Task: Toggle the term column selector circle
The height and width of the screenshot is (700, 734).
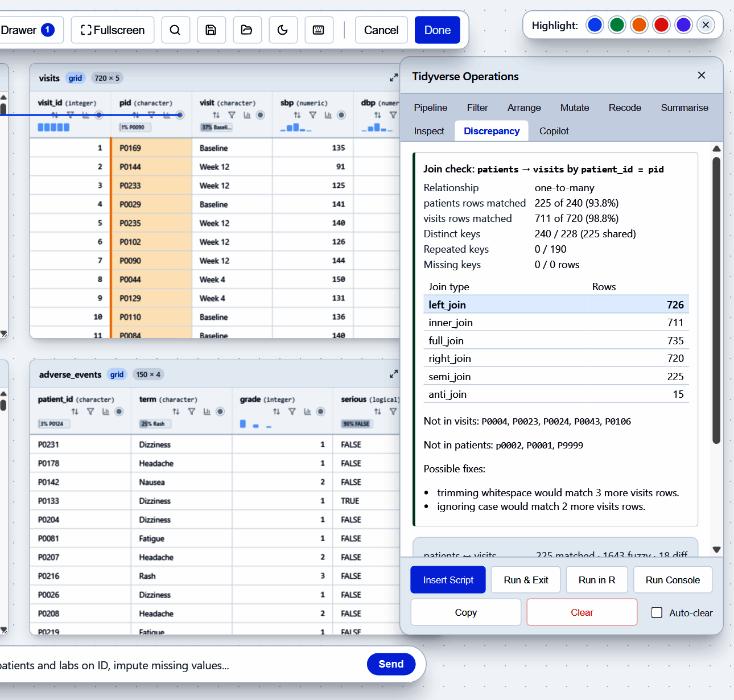Action: (220, 411)
